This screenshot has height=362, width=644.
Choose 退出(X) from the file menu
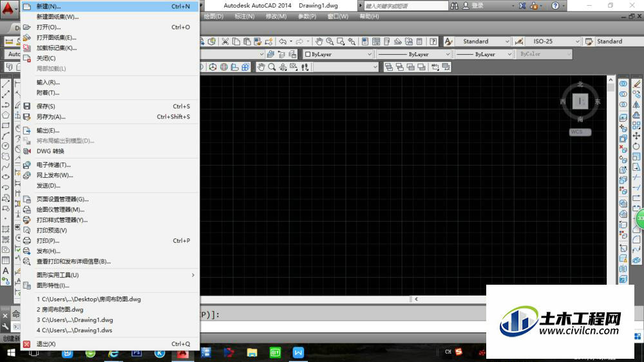tap(111, 344)
